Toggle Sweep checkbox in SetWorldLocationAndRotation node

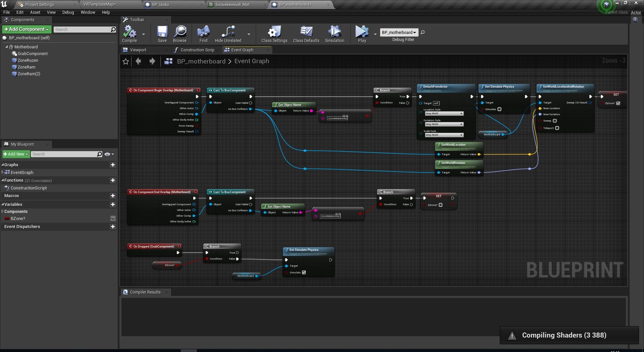point(555,121)
